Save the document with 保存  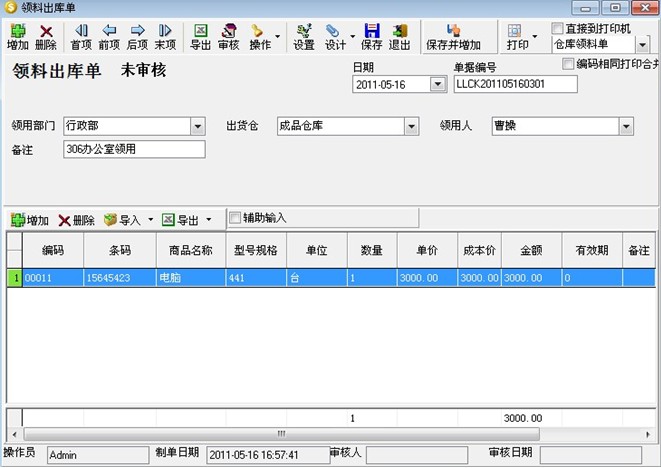[372, 37]
